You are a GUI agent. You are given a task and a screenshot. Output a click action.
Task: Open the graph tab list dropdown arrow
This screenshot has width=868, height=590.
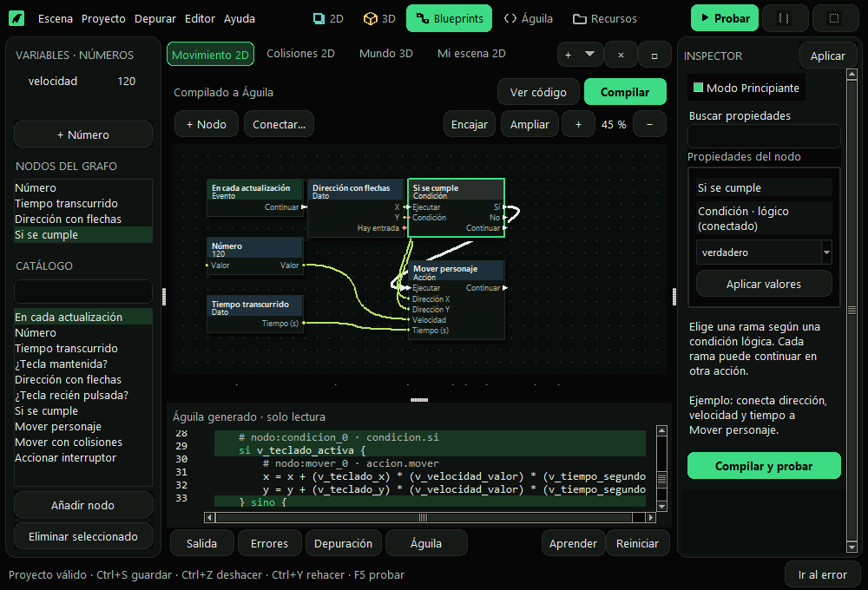590,55
